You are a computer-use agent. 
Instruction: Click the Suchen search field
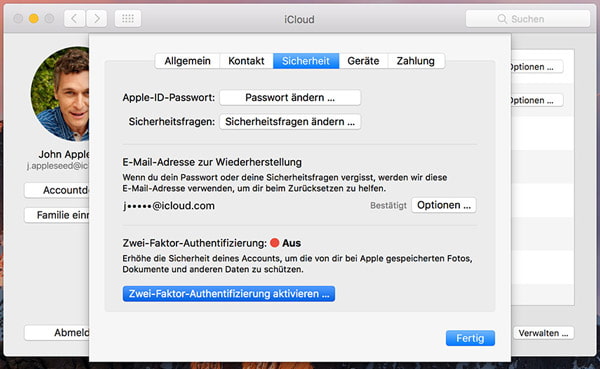pyautogui.click(x=528, y=19)
